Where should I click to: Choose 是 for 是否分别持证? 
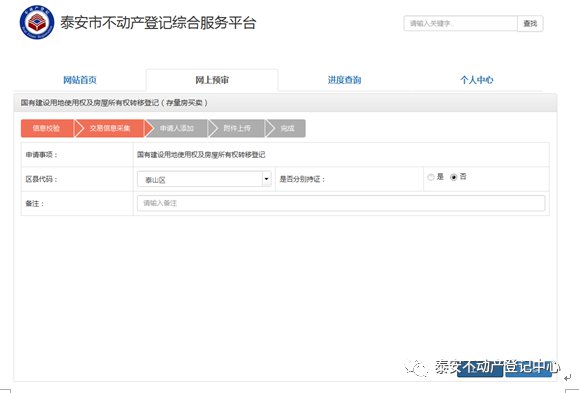[431, 177]
